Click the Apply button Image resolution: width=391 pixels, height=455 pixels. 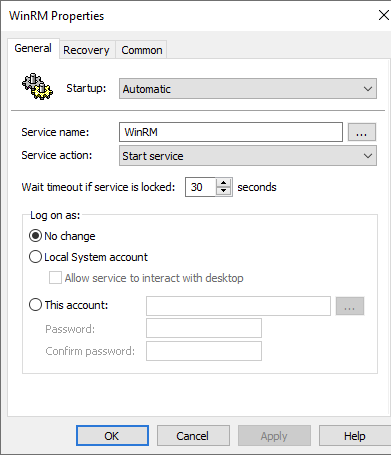pyautogui.click(x=274, y=436)
